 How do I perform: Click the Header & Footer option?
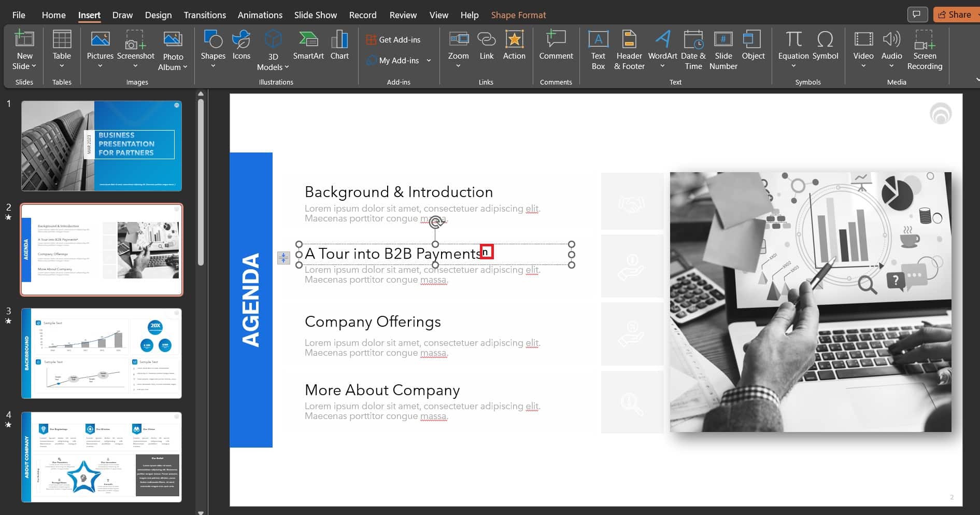coord(629,49)
